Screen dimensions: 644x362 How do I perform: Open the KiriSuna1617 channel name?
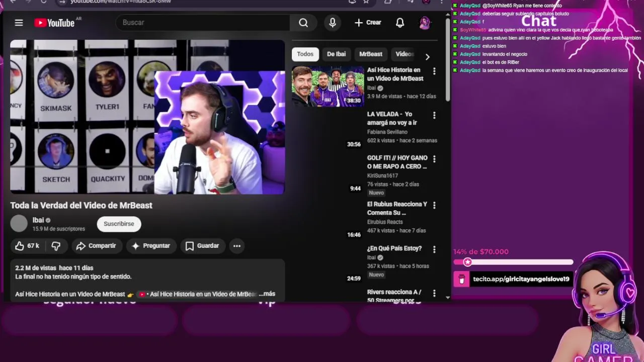tap(382, 175)
